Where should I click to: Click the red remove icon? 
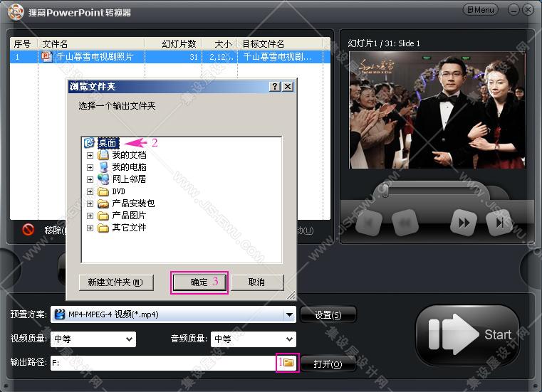pyautogui.click(x=28, y=229)
